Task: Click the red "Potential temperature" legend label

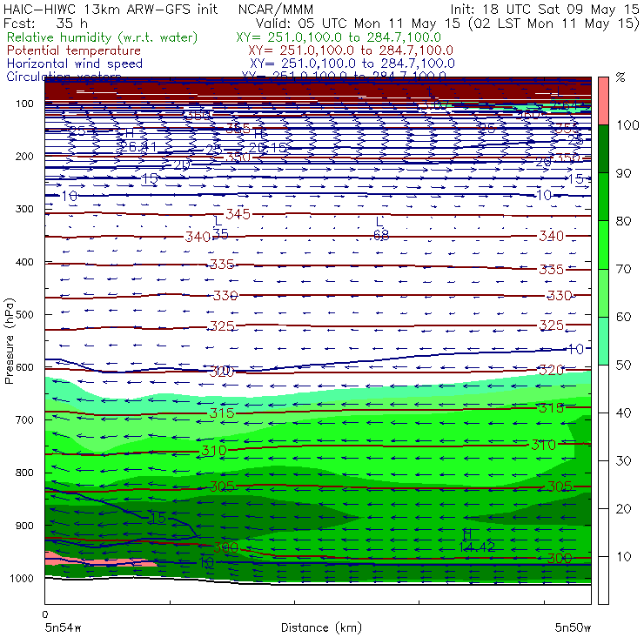Action: coord(74,50)
